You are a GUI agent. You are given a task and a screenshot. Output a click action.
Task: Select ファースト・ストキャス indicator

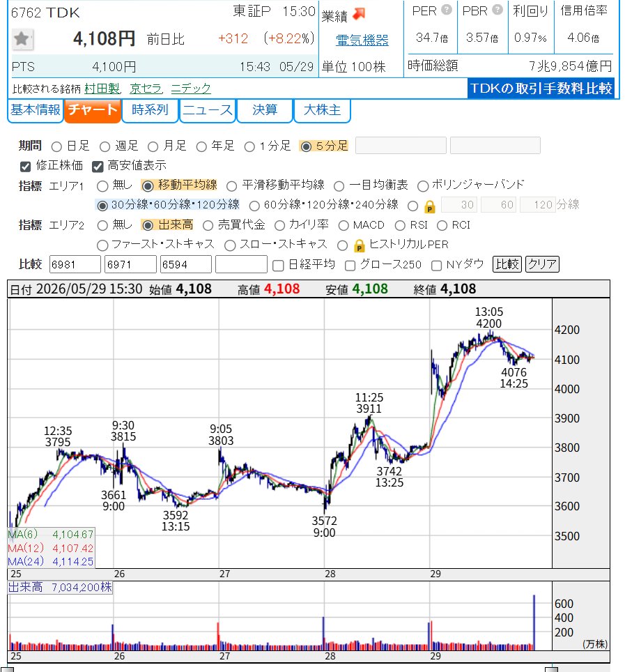coord(102,245)
